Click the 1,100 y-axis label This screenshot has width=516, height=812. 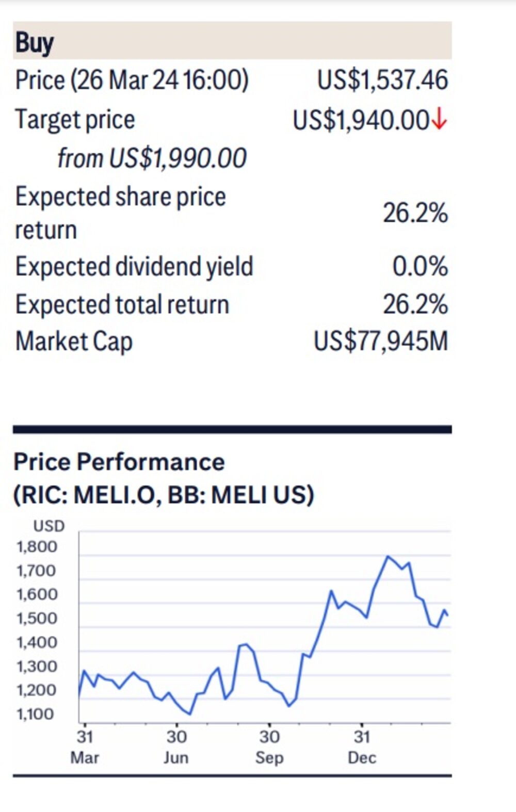[x=35, y=714]
